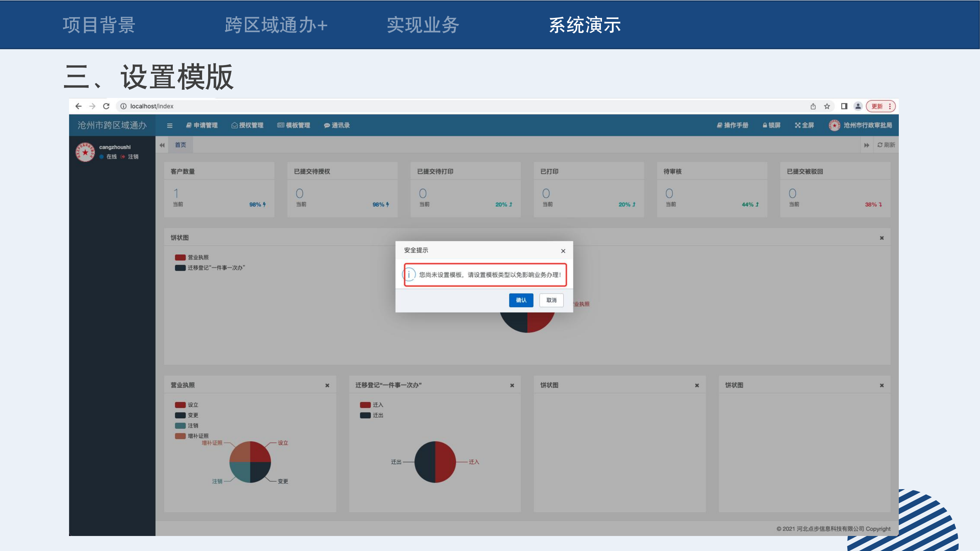Screen dimensions: 980x551
Task: Toggle 注销 legend swatch in 营业执照 chart
Action: tap(180, 425)
